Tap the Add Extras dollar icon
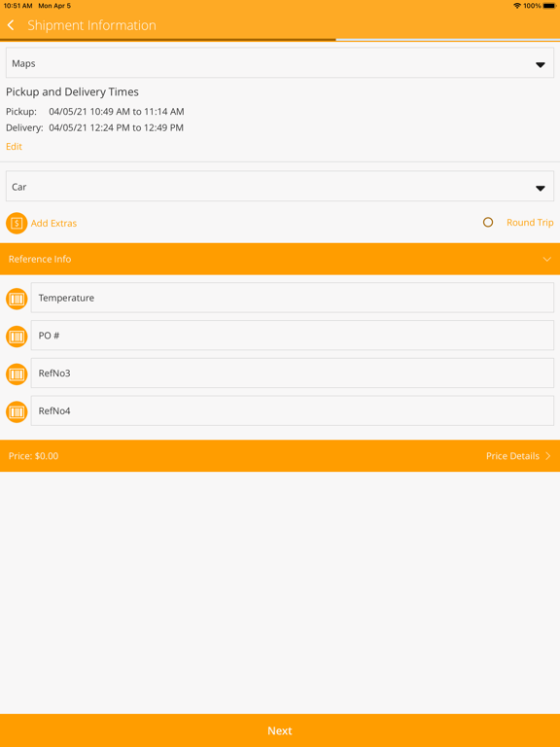Image resolution: width=560 pixels, height=747 pixels. (17, 223)
